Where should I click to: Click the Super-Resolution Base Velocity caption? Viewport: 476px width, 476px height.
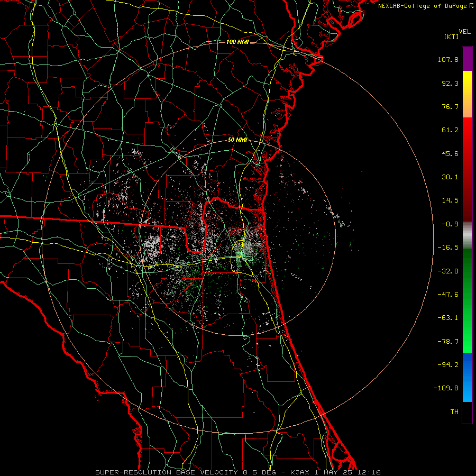click(238, 472)
